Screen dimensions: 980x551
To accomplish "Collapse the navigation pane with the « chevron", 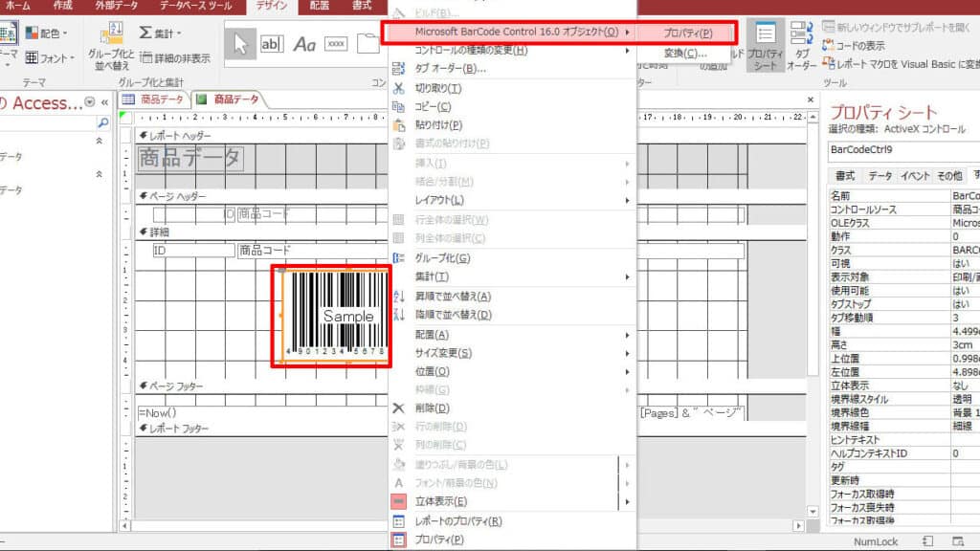I will pos(105,101).
